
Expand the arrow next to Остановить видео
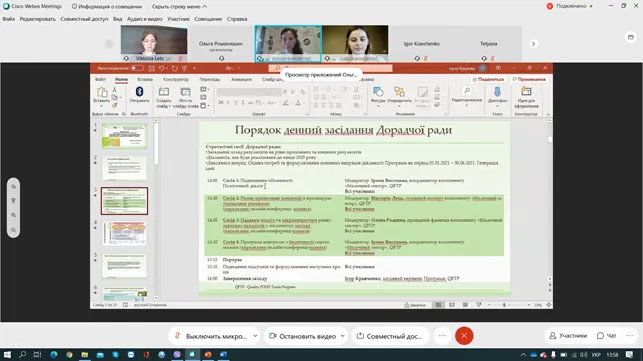pyautogui.click(x=342, y=336)
